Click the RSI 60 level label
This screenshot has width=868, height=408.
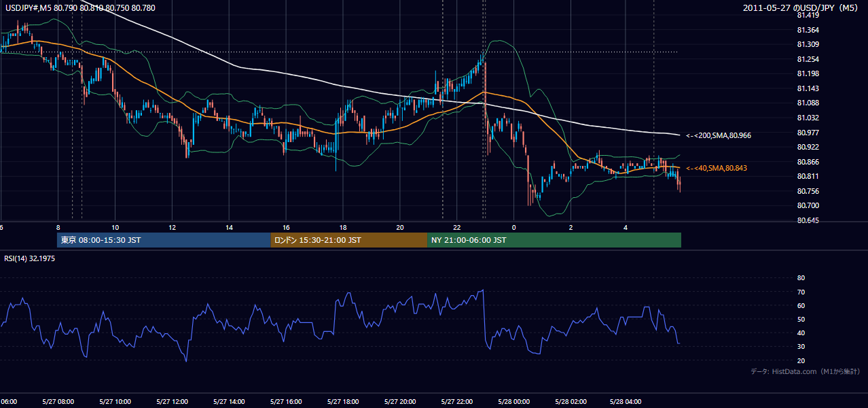click(801, 305)
